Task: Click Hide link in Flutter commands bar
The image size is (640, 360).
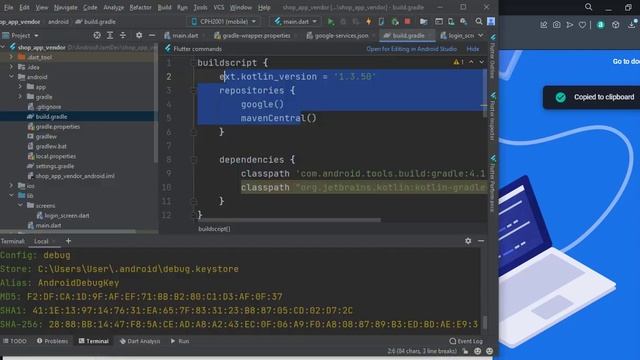Action: (x=473, y=49)
